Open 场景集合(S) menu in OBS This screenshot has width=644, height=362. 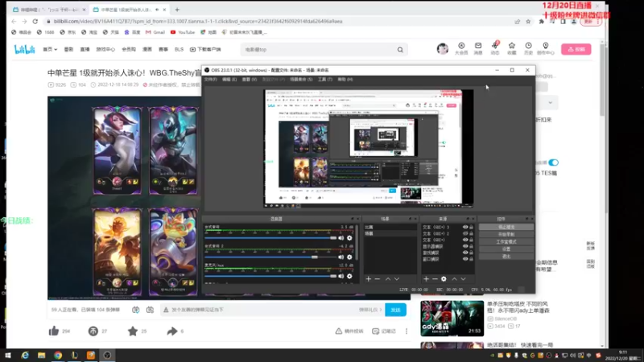301,79
